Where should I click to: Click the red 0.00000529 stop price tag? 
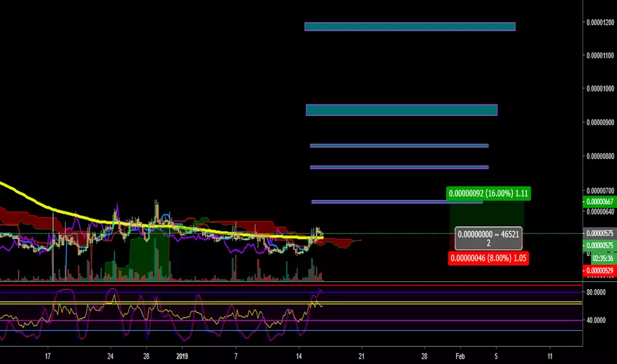click(x=600, y=271)
